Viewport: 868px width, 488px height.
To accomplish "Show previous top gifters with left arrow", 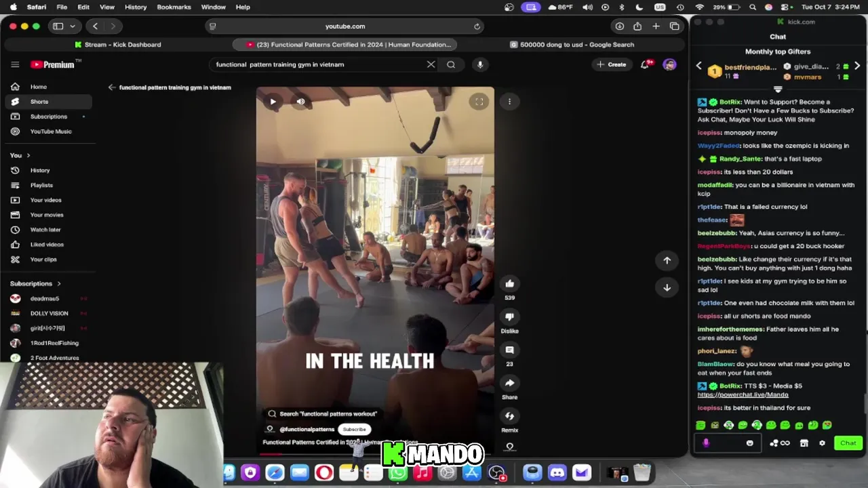I will 699,66.
